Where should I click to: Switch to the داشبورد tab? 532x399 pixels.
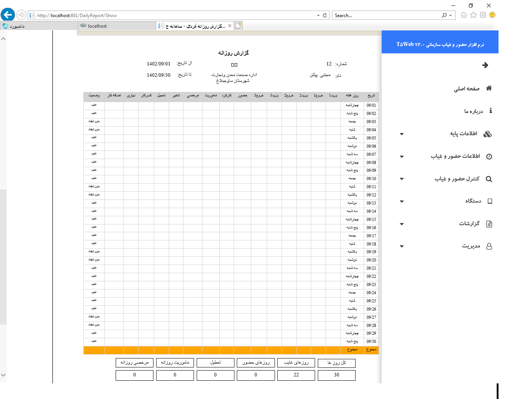[39, 26]
